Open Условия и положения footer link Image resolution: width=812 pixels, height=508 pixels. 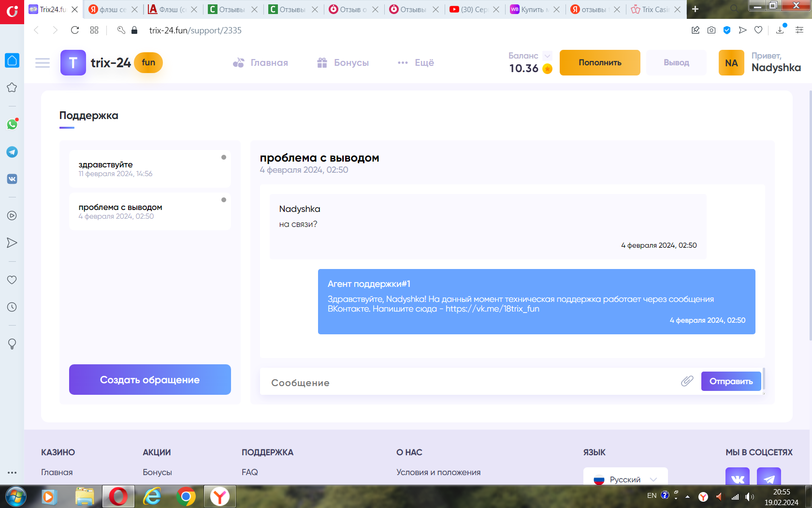(x=438, y=472)
